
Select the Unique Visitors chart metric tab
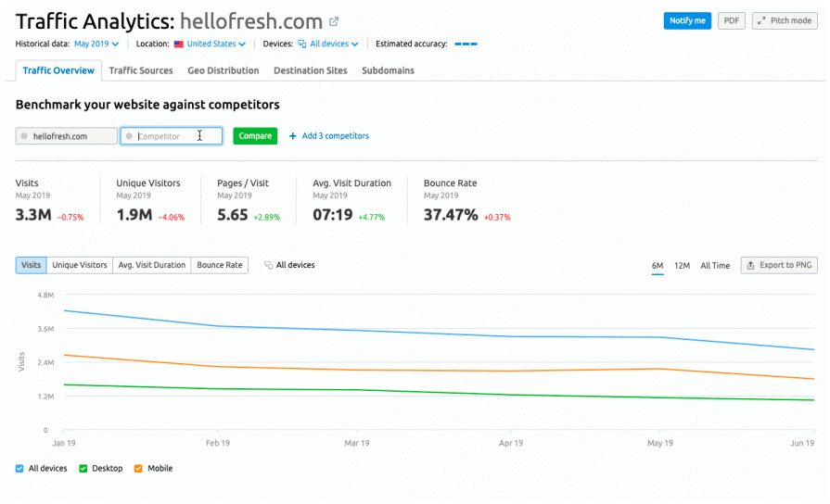tap(80, 265)
